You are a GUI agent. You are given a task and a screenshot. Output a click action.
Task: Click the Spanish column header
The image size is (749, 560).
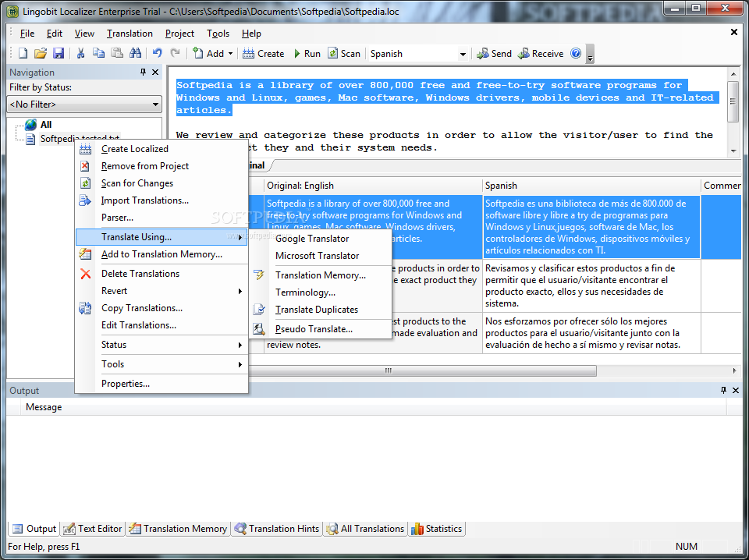[x=591, y=186]
